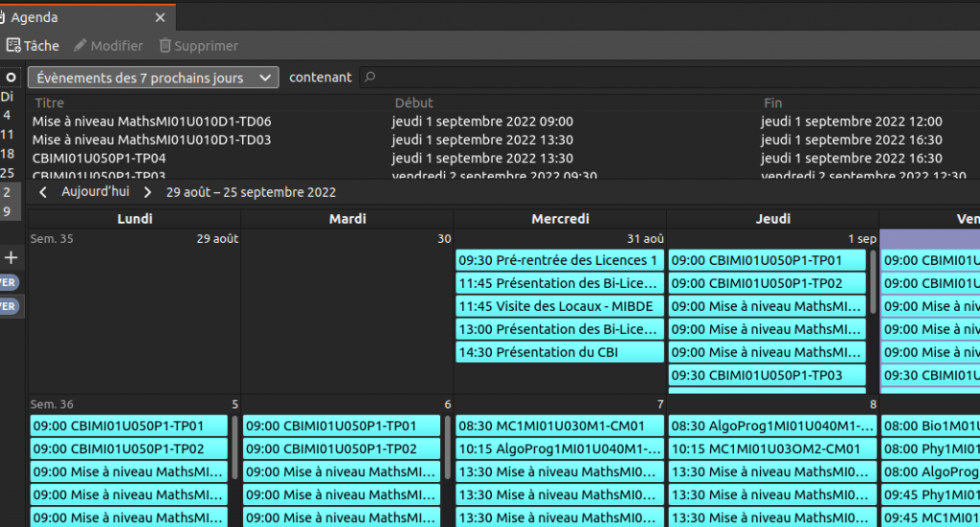Viewport: 980px width, 527px height.
Task: Select Thursday's 09:30 CBIMI01U050P1-TP03 event
Action: [768, 375]
